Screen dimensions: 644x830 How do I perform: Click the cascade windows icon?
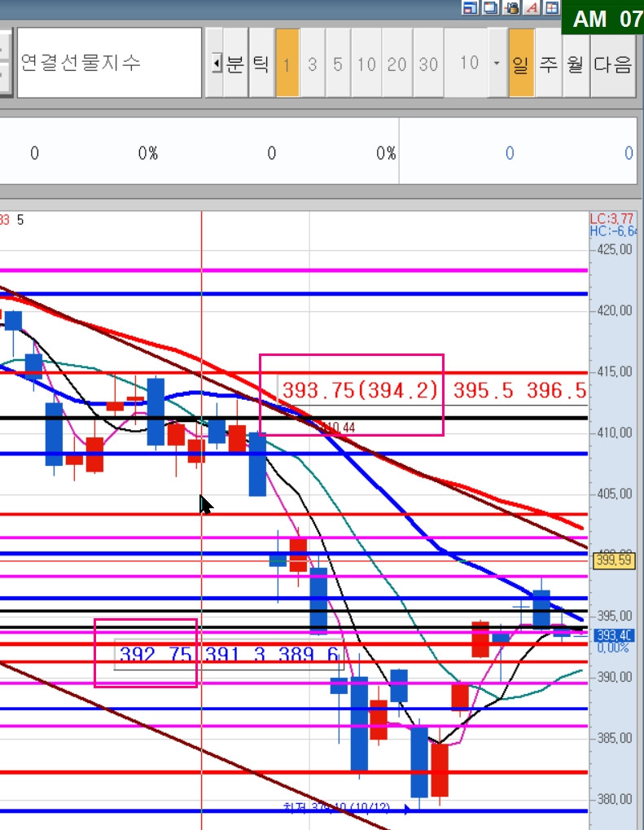pyautogui.click(x=491, y=7)
